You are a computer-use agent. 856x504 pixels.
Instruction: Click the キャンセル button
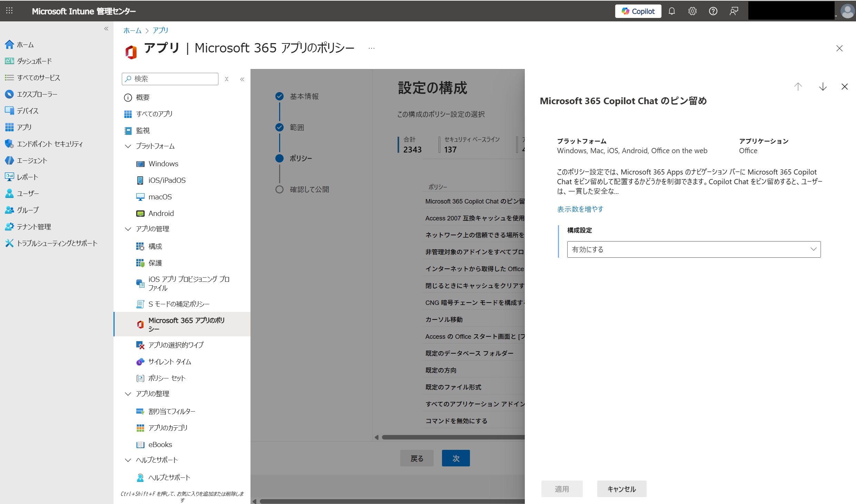click(x=621, y=489)
